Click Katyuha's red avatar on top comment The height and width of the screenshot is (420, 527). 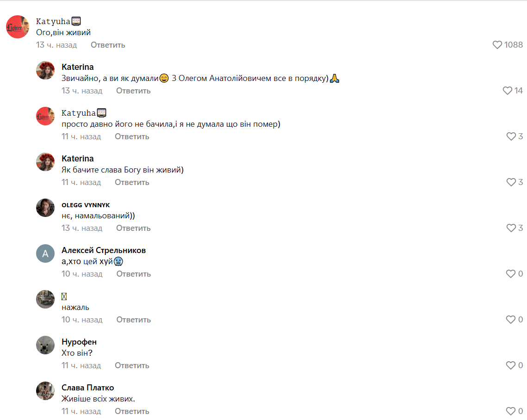pos(18,26)
